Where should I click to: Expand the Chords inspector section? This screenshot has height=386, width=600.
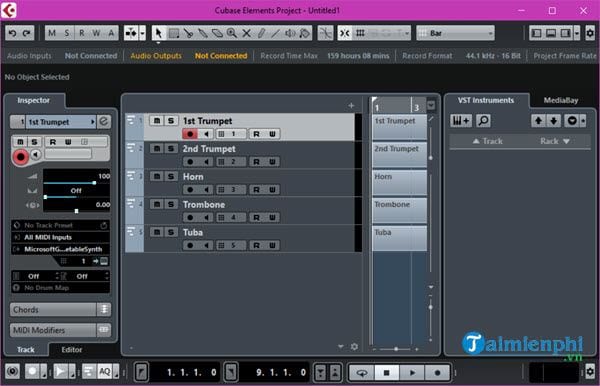pos(53,309)
